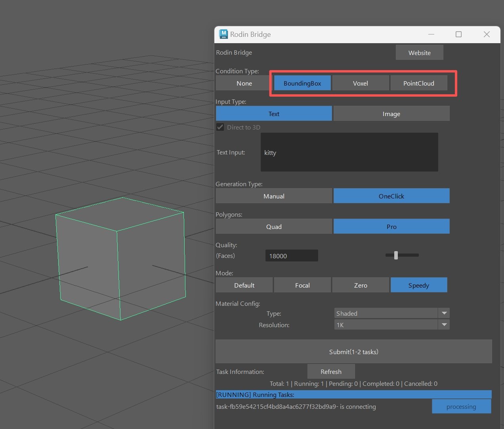Open the Website button

[x=419, y=53]
